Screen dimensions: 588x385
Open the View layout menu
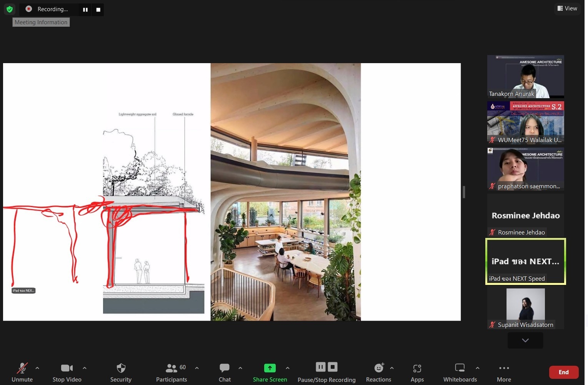point(567,8)
